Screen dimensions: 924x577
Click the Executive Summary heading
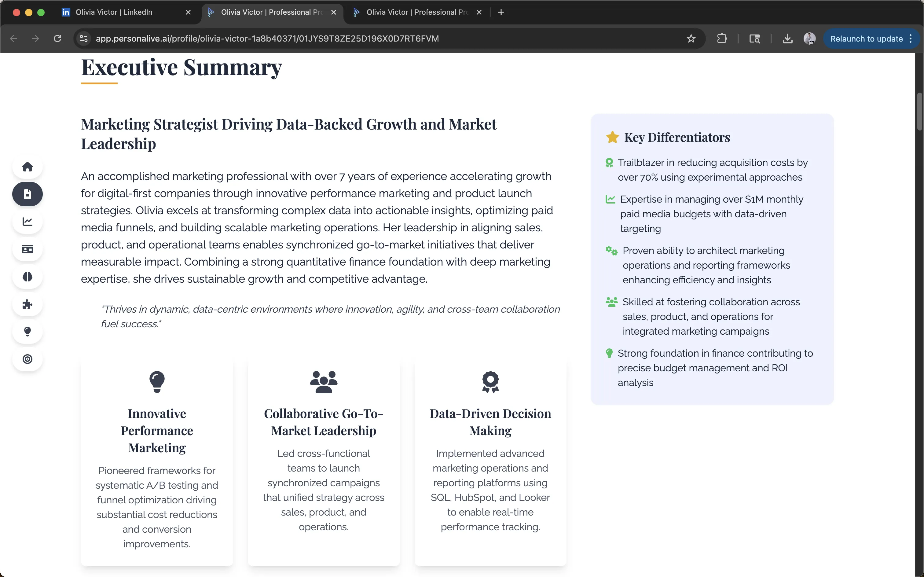pyautogui.click(x=182, y=68)
